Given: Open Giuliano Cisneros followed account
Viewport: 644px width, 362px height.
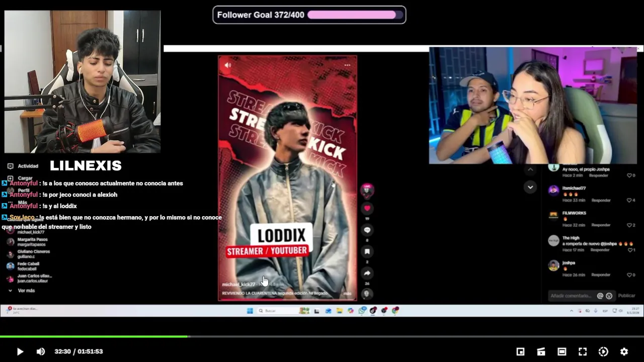Looking at the screenshot, I should click(29, 254).
